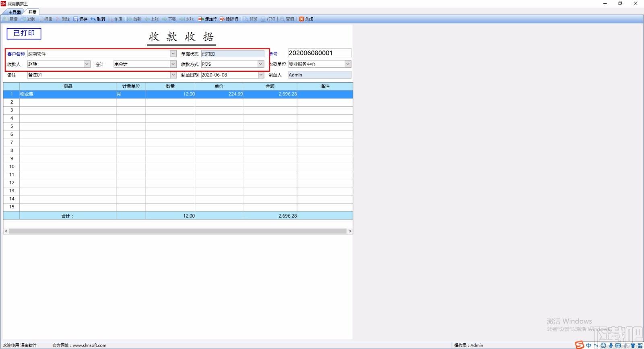The height and width of the screenshot is (349, 644).
Task: Click the 12.00 quantity in row 1
Action: pyautogui.click(x=170, y=94)
